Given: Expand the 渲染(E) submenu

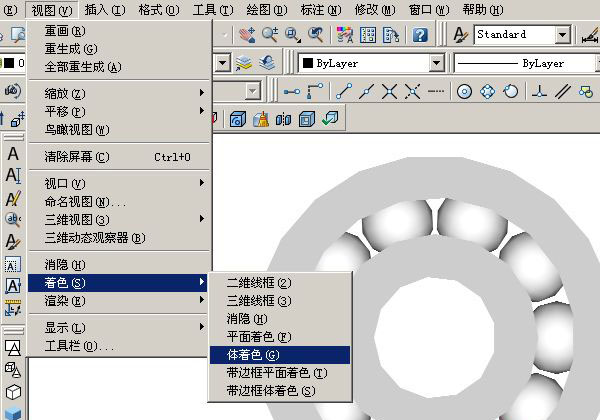Looking at the screenshot, I should (x=118, y=301).
